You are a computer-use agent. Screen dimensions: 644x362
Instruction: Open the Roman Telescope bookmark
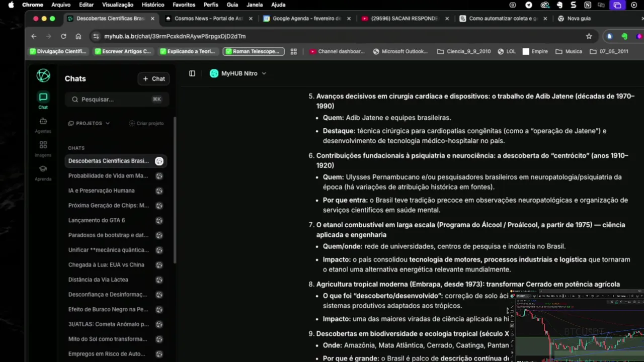tap(254, 51)
